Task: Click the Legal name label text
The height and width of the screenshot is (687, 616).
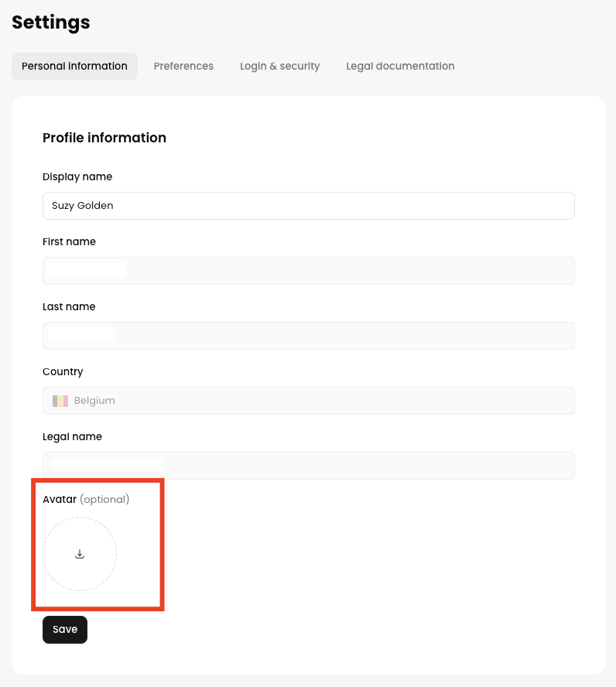Action: [72, 436]
